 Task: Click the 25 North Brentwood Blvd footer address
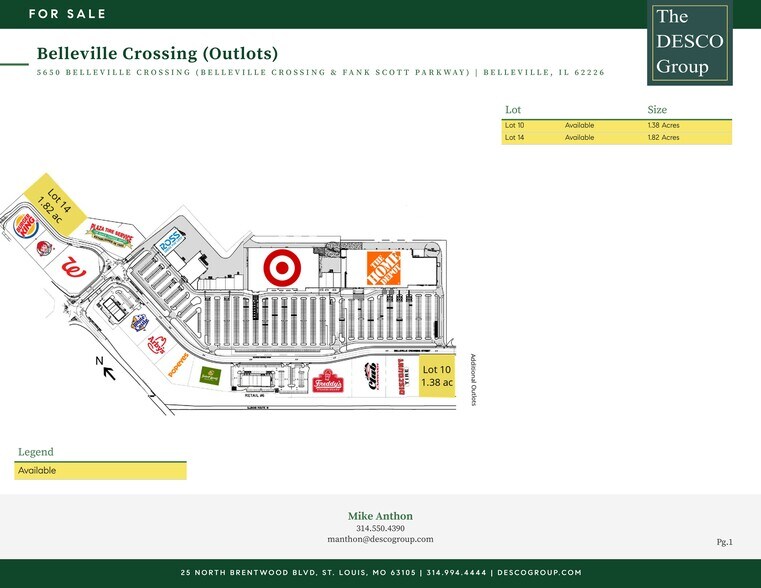pos(298,572)
